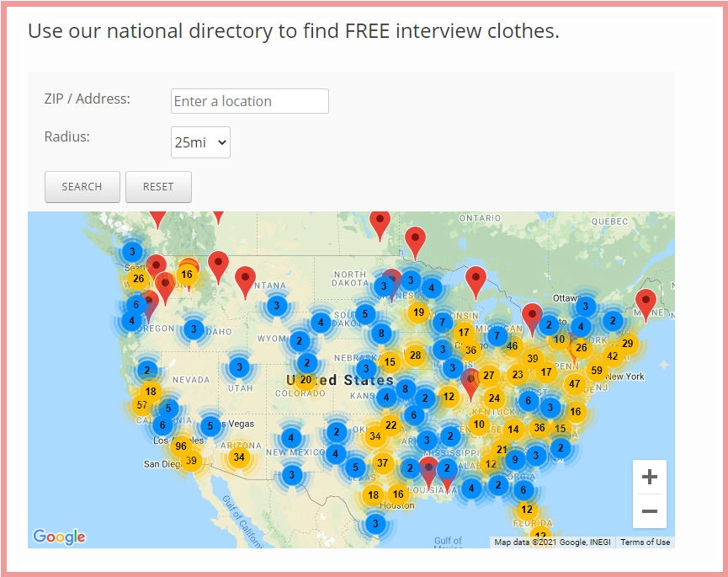The height and width of the screenshot is (577, 728).
Task: Open the 34 cluster in Oklahoma
Action: coord(375,435)
